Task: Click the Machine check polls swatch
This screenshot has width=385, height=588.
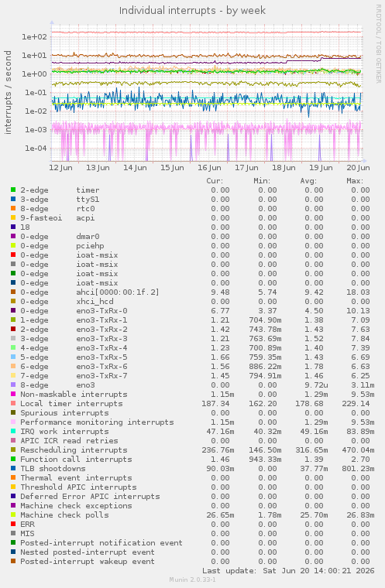Action: click(x=13, y=514)
